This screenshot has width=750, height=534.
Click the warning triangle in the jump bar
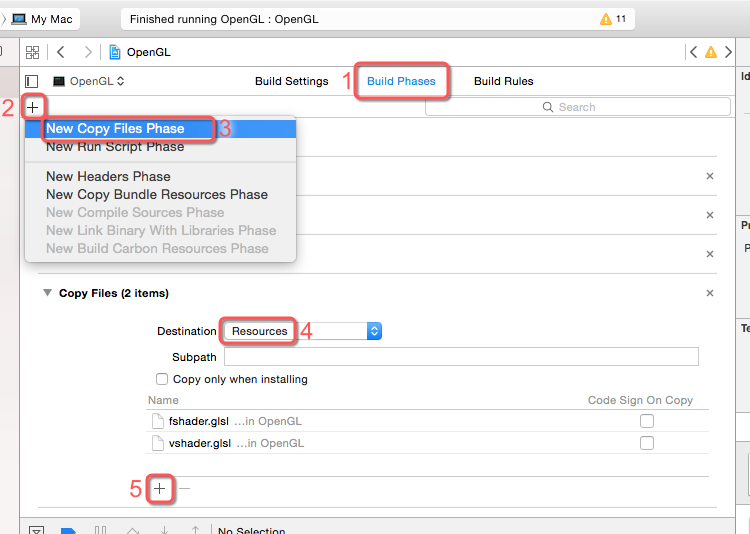click(x=711, y=52)
